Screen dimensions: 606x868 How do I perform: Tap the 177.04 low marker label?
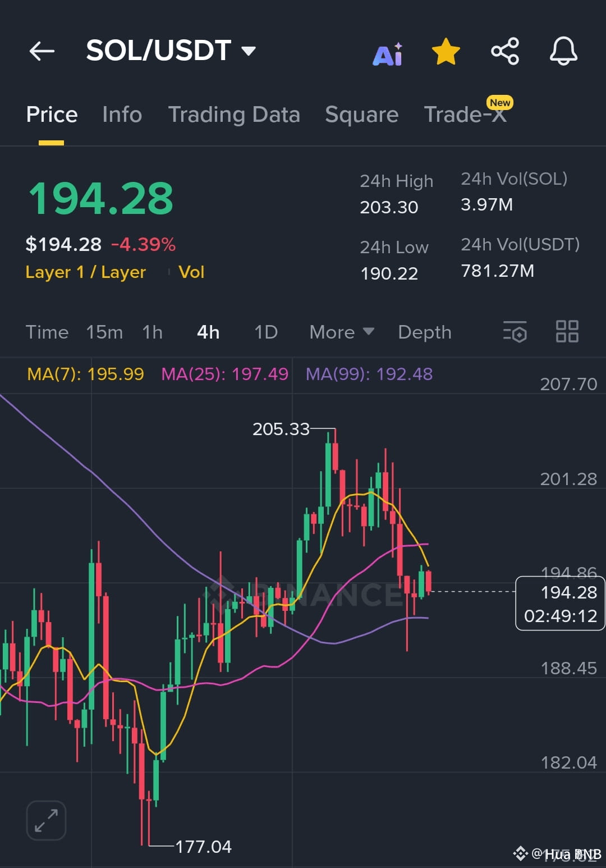pyautogui.click(x=203, y=847)
